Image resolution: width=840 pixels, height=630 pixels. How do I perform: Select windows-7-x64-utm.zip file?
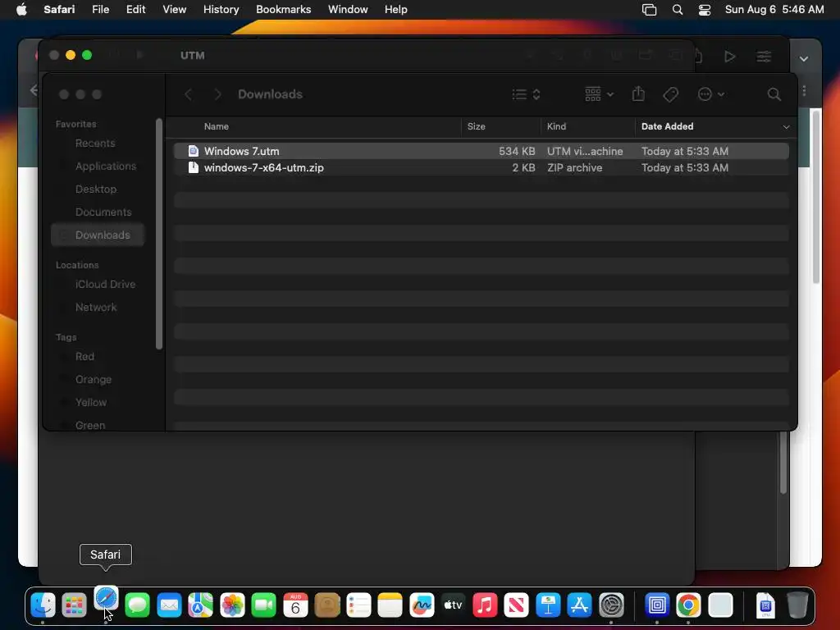point(481,167)
